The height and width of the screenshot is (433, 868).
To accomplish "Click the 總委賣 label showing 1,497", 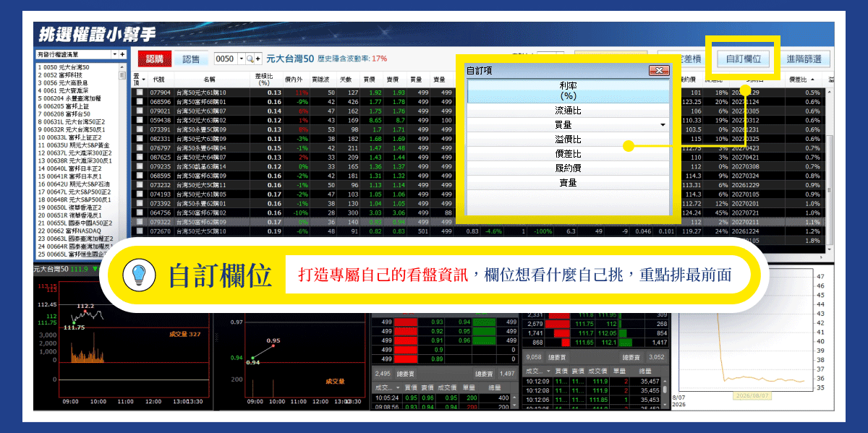I will tap(484, 374).
